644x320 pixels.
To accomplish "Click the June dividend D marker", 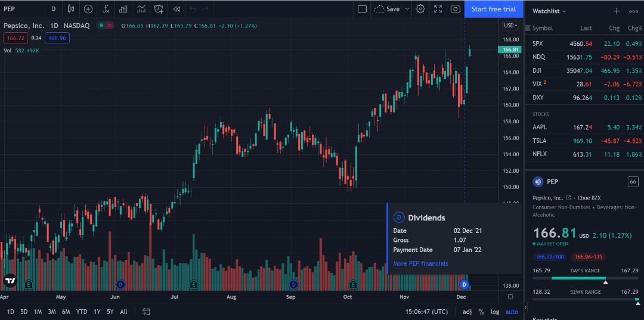I will [120, 284].
